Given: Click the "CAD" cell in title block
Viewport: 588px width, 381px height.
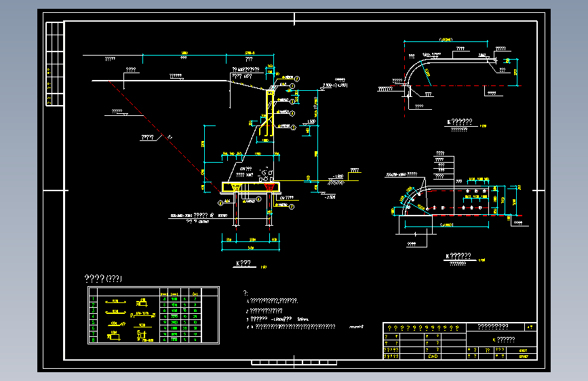Looking at the screenshot, I should coord(433,356).
